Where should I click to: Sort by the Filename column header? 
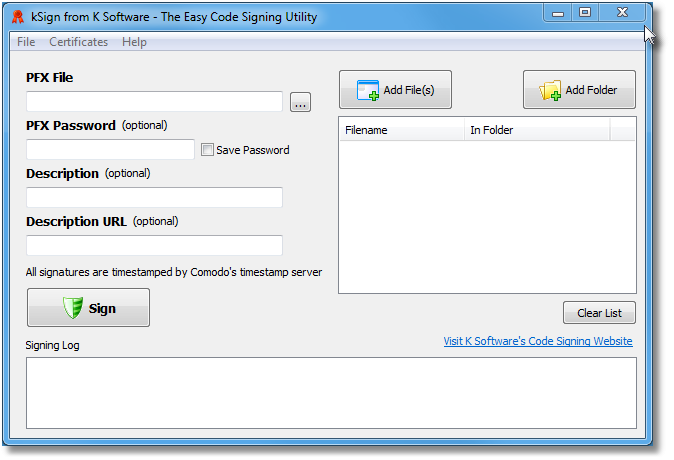(402, 130)
